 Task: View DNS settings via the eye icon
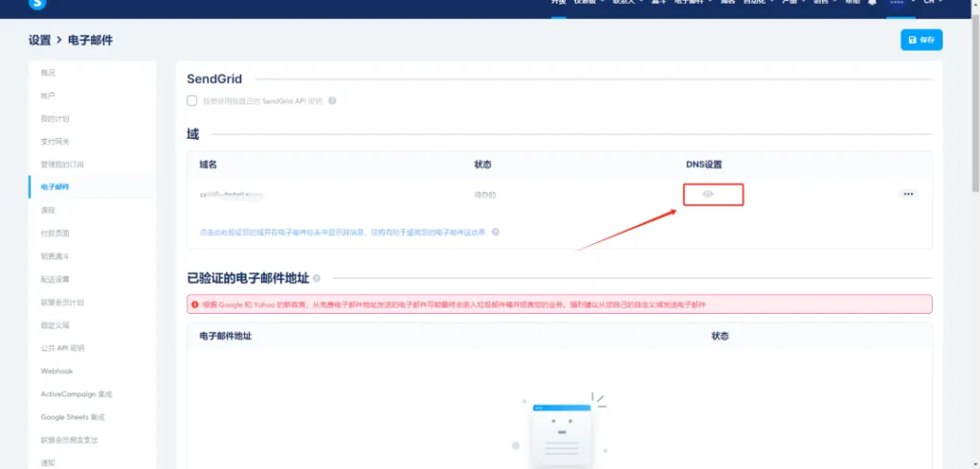pyautogui.click(x=707, y=194)
